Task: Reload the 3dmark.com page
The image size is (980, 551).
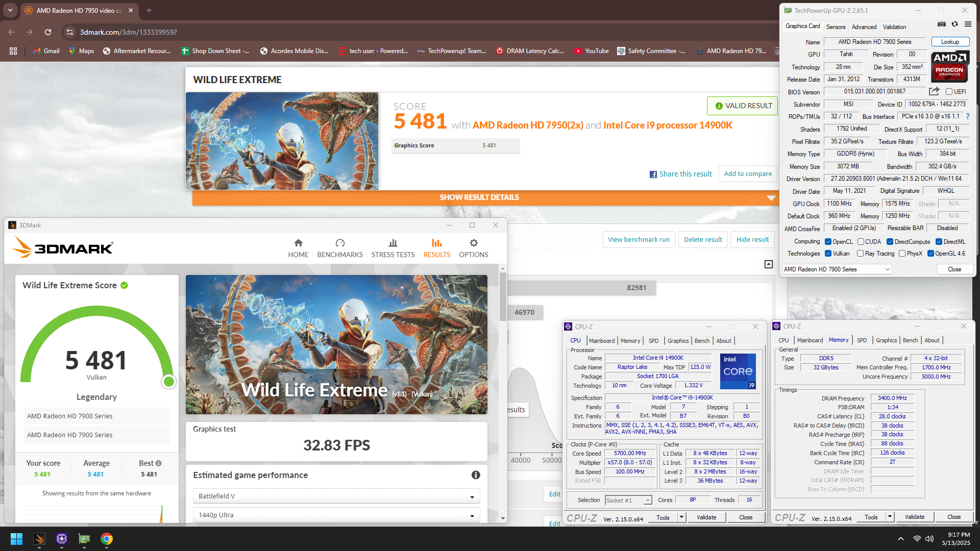Action: (x=48, y=32)
